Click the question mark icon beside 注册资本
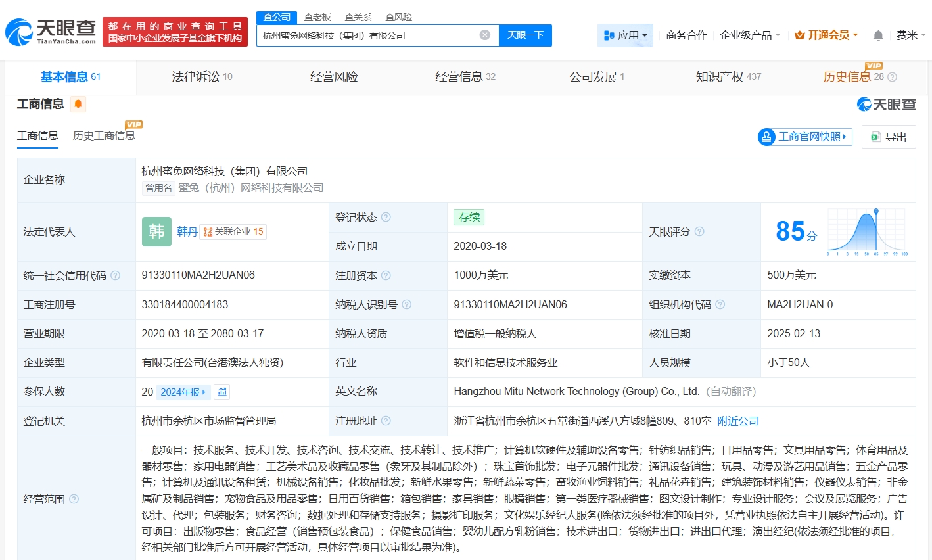Viewport: 932px width, 560px height. pos(386,275)
